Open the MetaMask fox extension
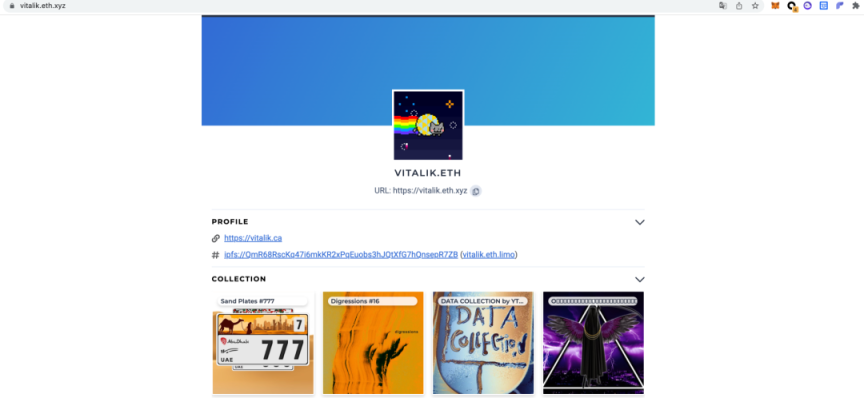The height and width of the screenshot is (398, 864). 775,6
